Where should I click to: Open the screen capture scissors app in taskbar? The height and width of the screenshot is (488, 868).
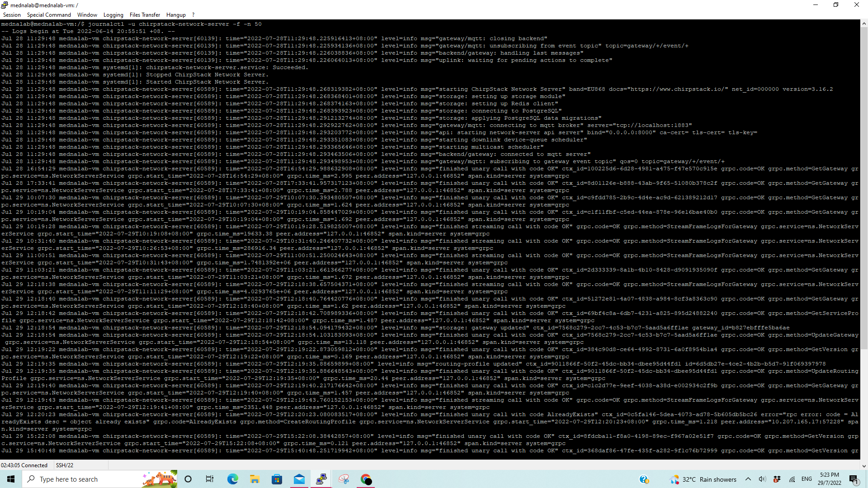coord(344,479)
